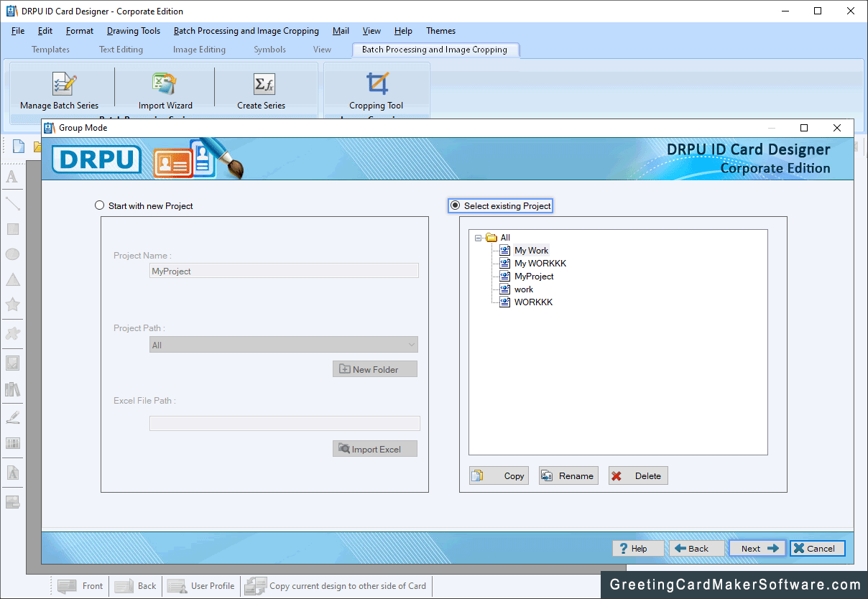The image size is (868, 599).
Task: Open Manage Batch Series tool
Action: [x=60, y=90]
